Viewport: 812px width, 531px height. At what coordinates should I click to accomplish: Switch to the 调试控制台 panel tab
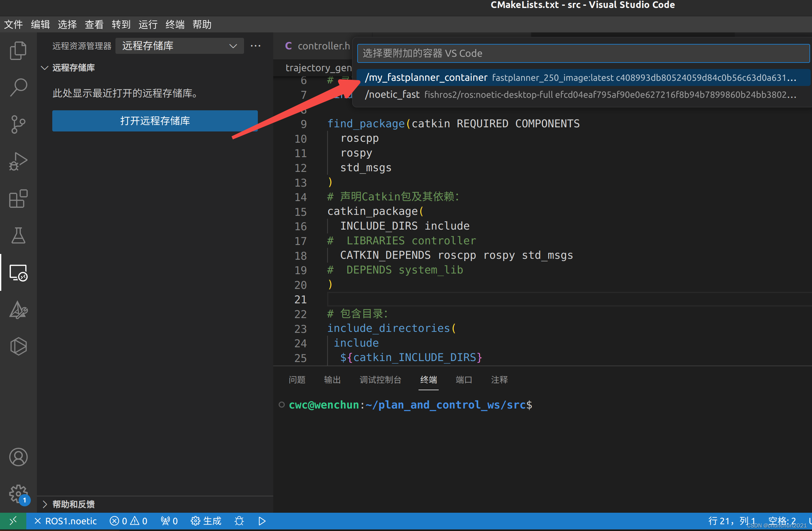(380, 380)
